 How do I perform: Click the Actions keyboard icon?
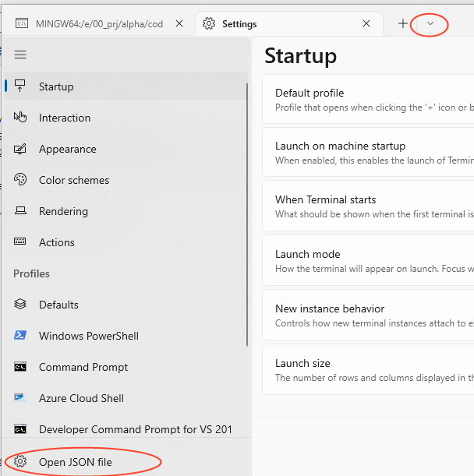coord(21,242)
